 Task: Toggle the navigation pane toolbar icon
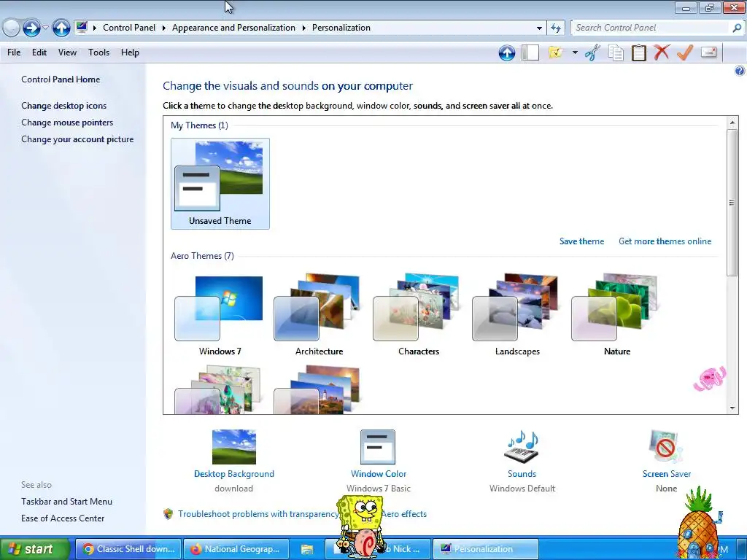pyautogui.click(x=530, y=52)
